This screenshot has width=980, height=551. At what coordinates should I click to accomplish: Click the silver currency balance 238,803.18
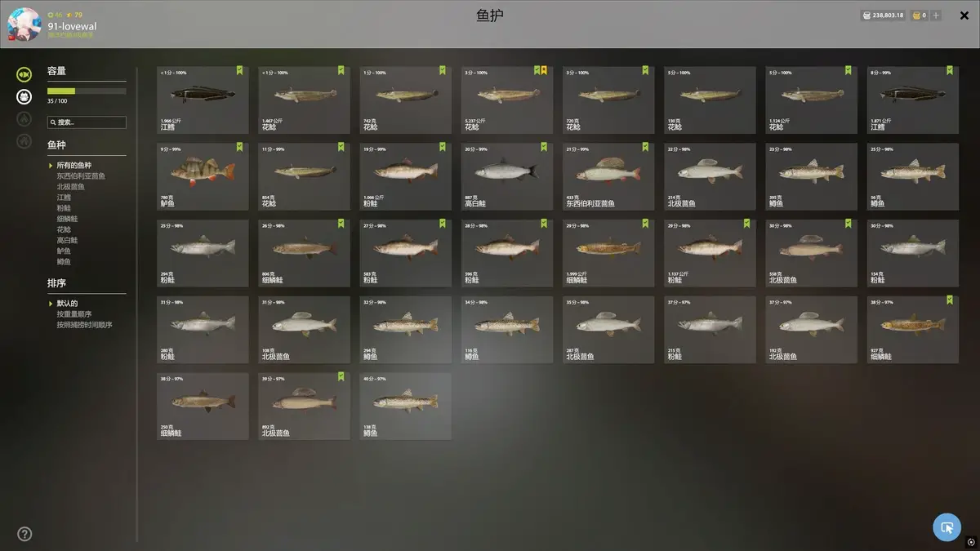[883, 15]
